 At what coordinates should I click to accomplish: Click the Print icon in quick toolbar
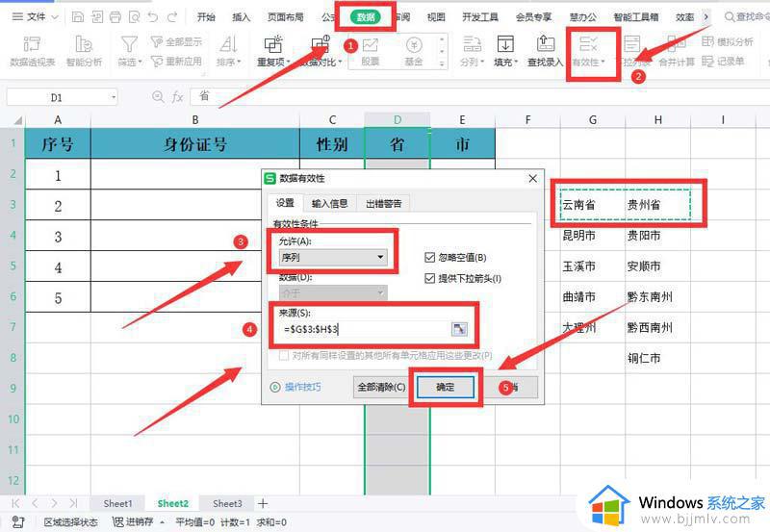[115, 17]
